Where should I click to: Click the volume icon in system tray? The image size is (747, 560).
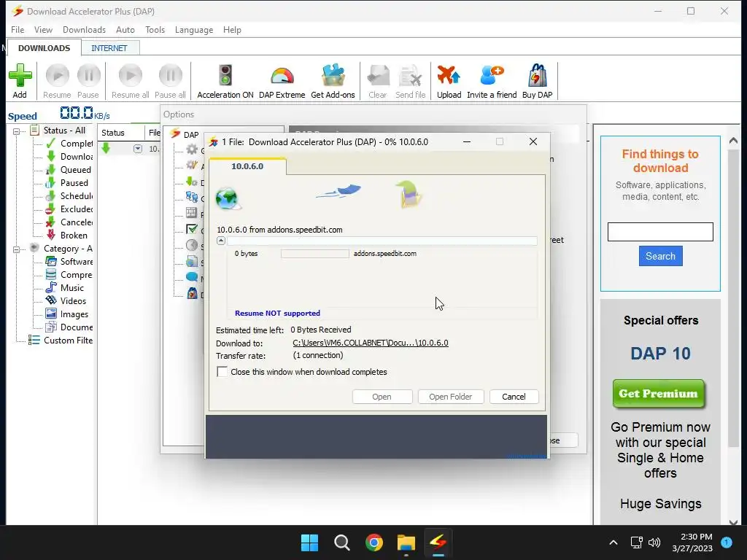click(x=654, y=542)
